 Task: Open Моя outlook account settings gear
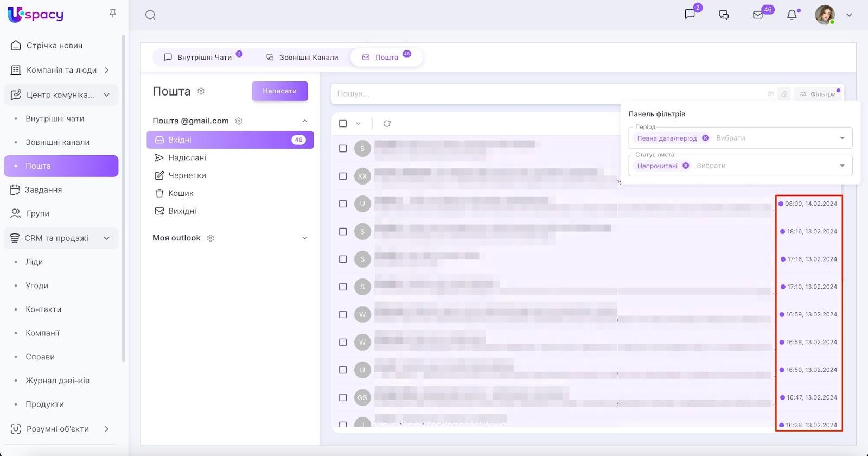(211, 238)
